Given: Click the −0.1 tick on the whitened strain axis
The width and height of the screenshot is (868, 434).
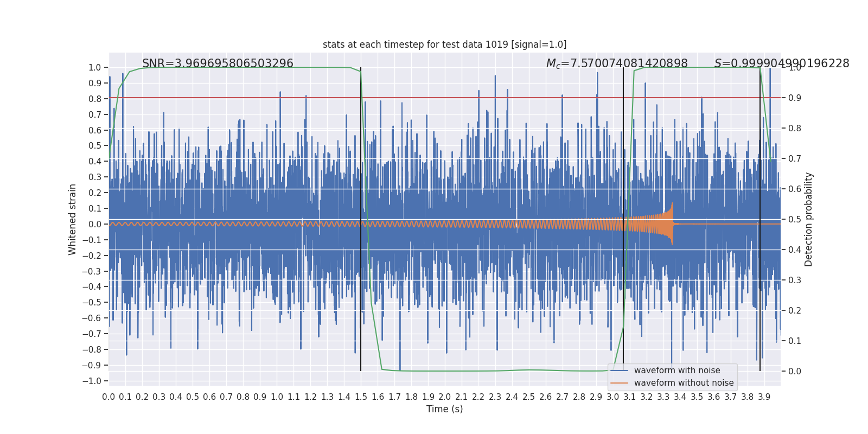Looking at the screenshot, I should (x=92, y=240).
